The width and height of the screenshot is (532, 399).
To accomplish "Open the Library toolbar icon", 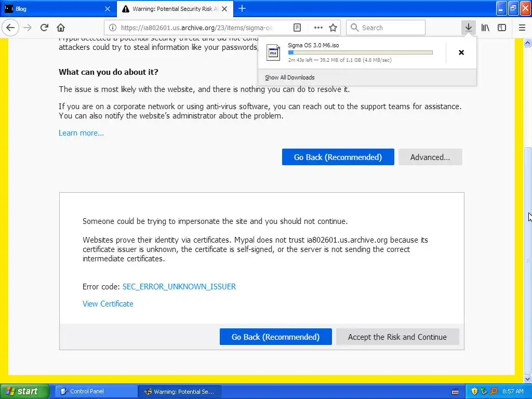I will click(485, 28).
